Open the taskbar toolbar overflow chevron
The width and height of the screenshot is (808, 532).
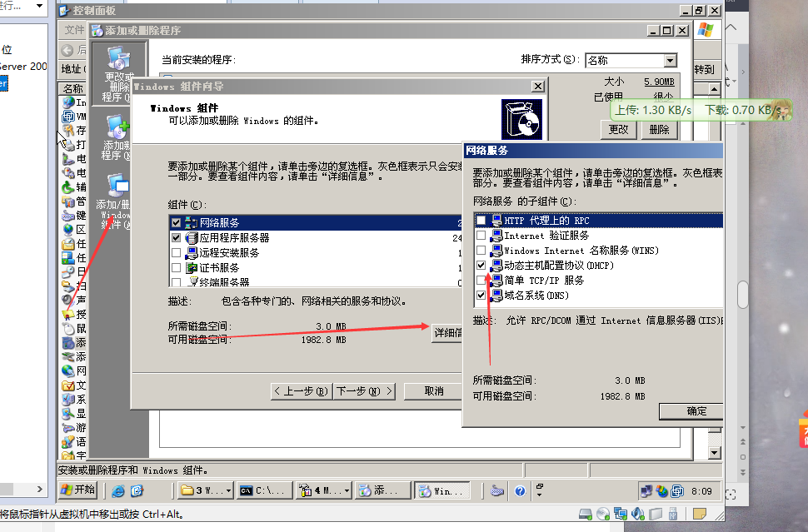pos(540,491)
